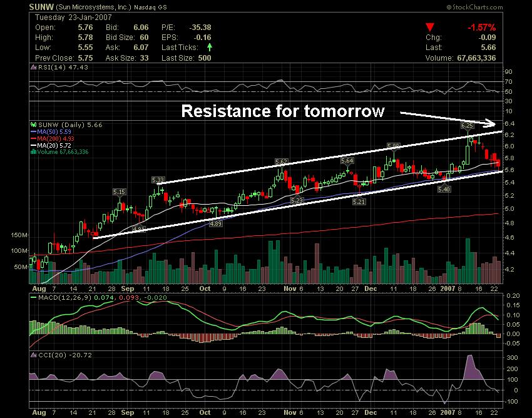Click the RSI(14) indicator icon
Image resolution: width=532 pixels, height=418 pixels.
pos(33,67)
